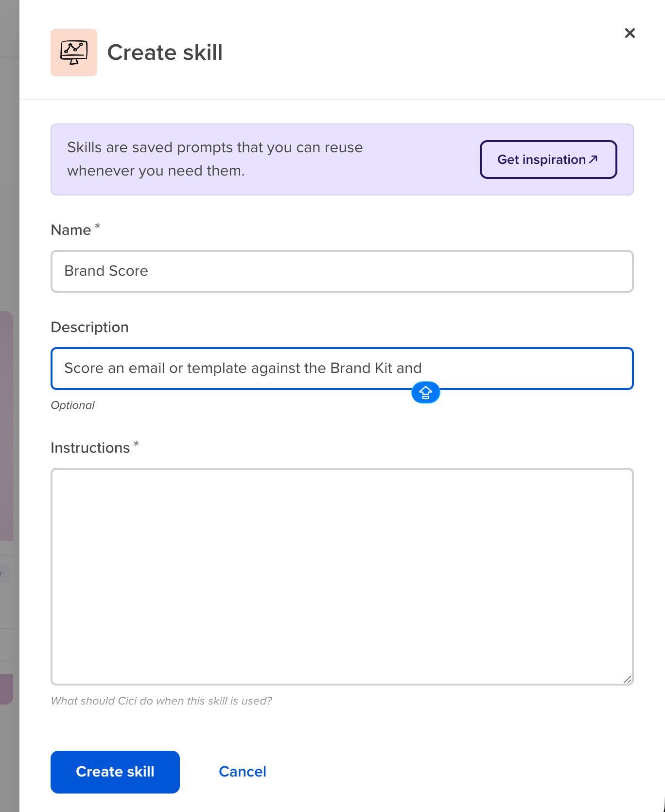665x812 pixels.
Task: Click the Create skill heading text
Action: tap(165, 53)
